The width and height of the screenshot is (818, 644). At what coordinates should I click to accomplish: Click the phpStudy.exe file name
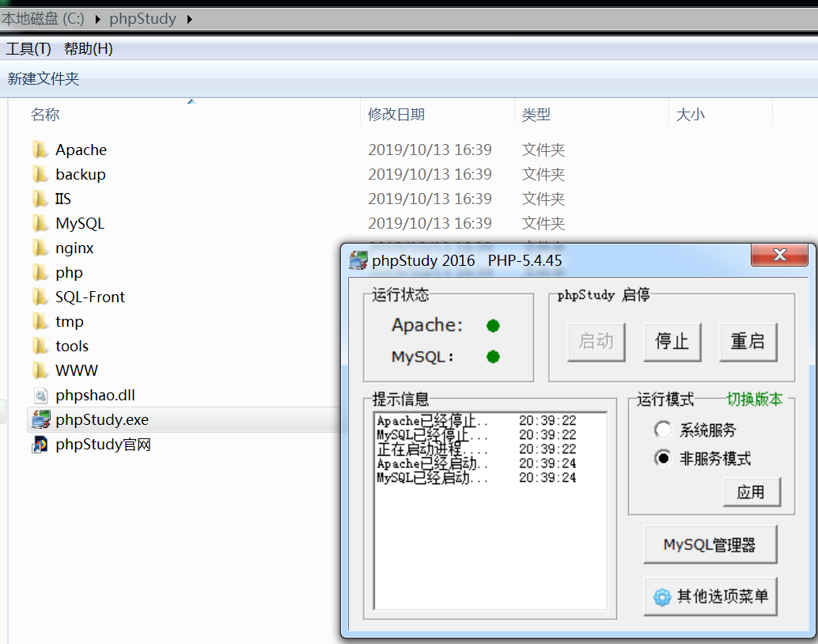coord(102,419)
